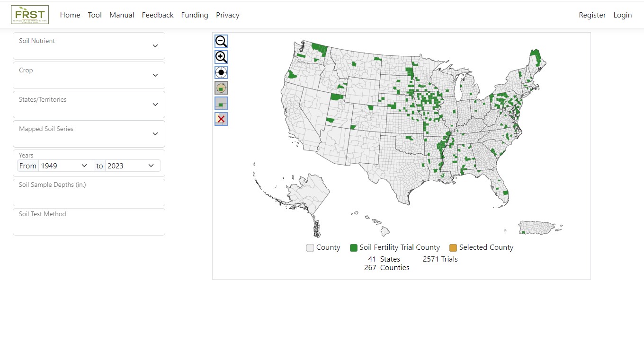
Task: Click the FRST logo in the header
Action: tap(29, 15)
